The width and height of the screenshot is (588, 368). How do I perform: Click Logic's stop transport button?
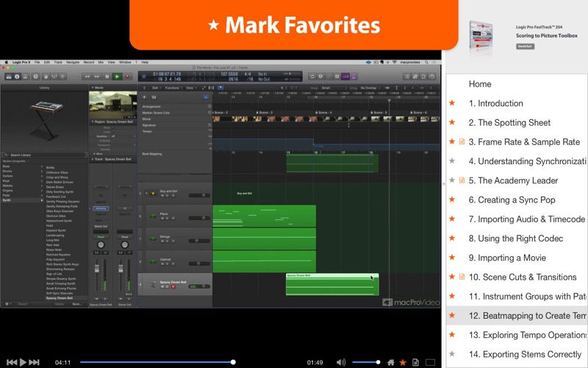pyautogui.click(x=107, y=77)
